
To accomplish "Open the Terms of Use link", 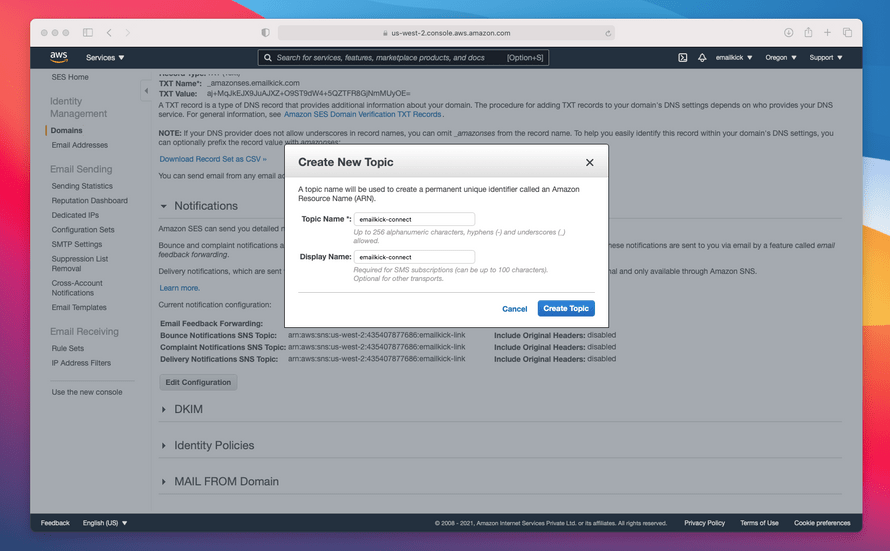I will click(x=759, y=523).
